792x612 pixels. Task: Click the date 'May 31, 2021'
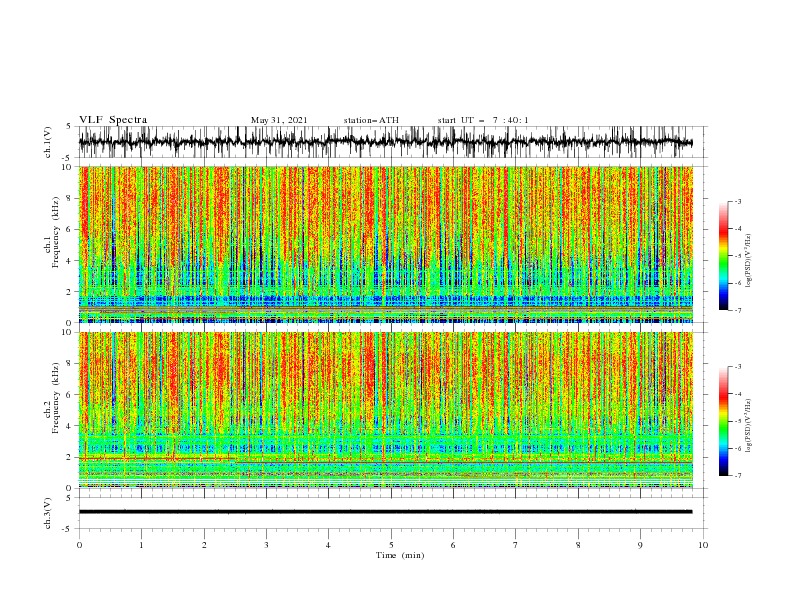click(x=279, y=120)
